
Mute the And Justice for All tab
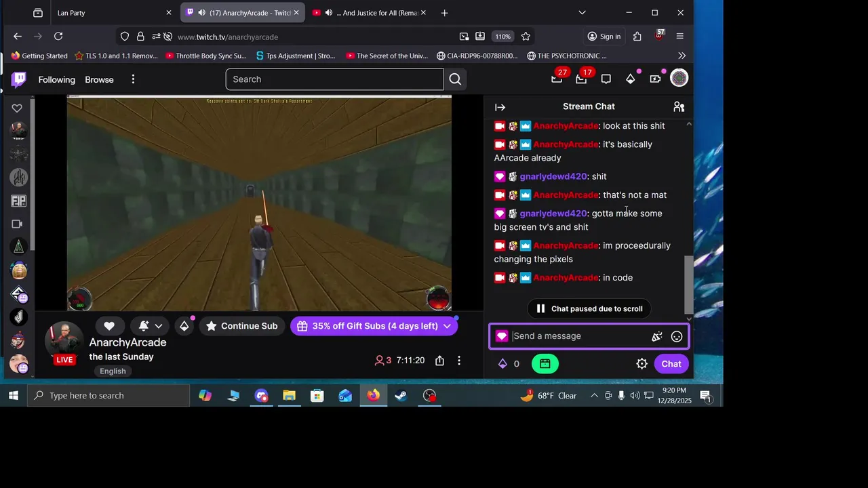pos(328,13)
